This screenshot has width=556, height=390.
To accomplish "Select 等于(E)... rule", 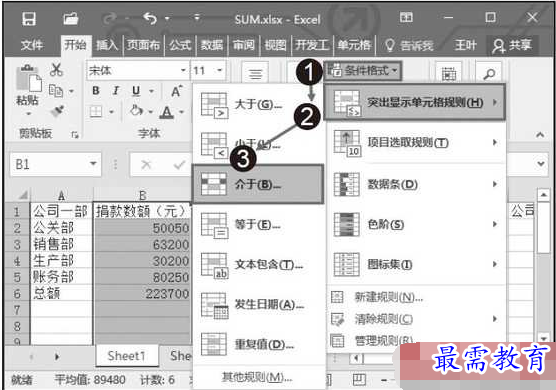I will pos(258,225).
